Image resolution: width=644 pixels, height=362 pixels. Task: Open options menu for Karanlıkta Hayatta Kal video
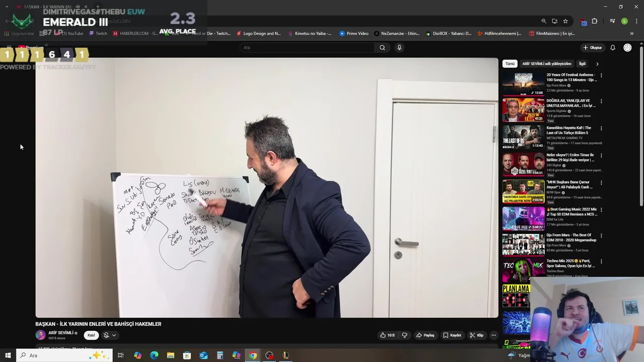tap(601, 128)
